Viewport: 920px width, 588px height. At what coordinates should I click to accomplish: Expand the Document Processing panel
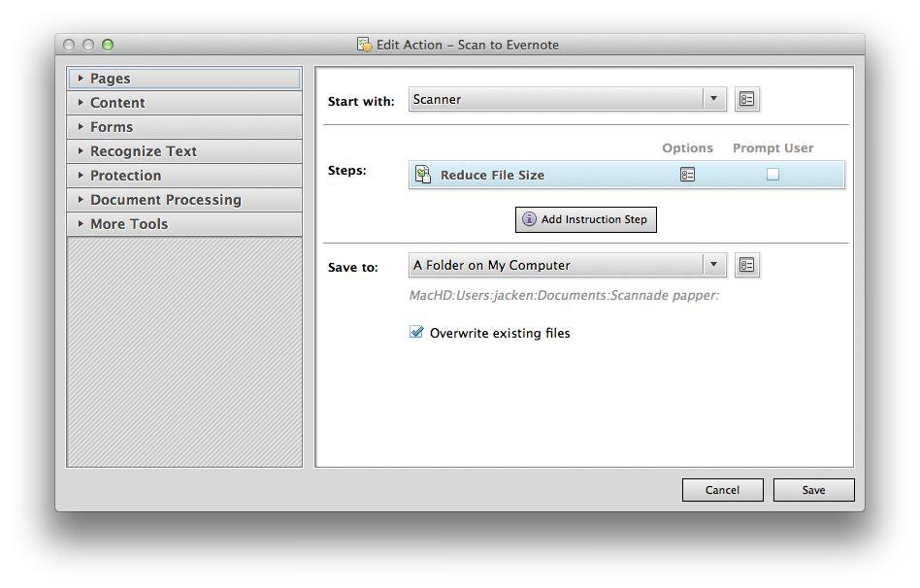pyautogui.click(x=184, y=200)
